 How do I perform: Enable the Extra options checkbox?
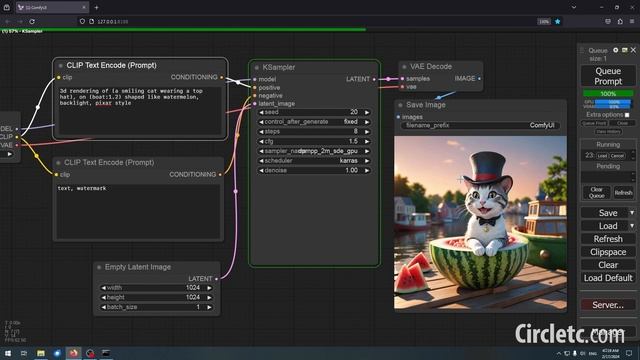(x=627, y=115)
